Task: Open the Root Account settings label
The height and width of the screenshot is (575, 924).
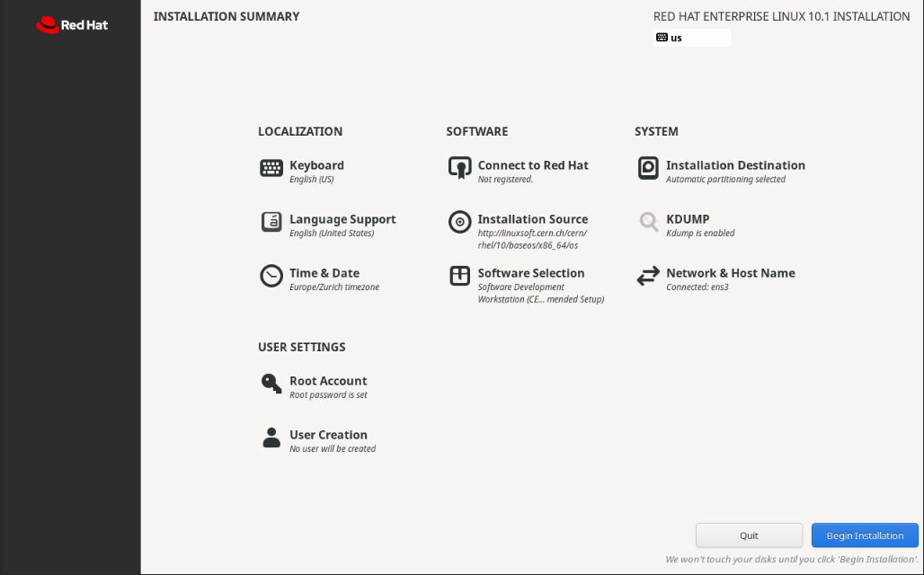Action: click(x=328, y=381)
